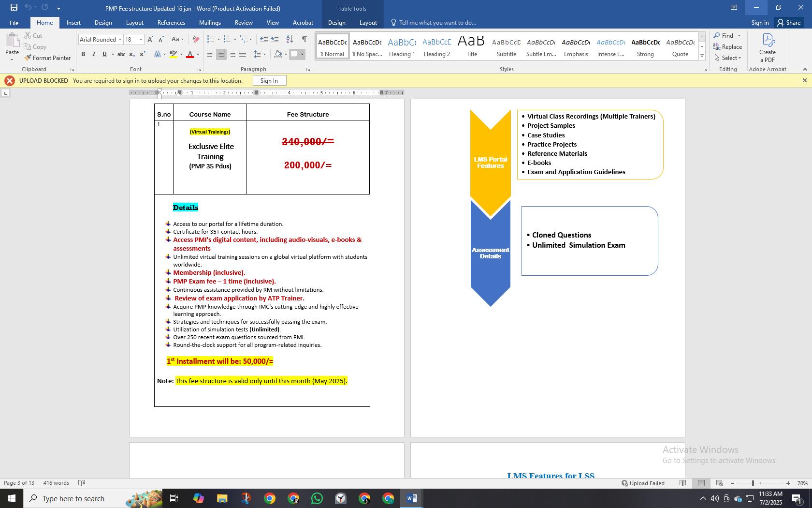Toggle Print Layout view in status bar

coord(701,483)
